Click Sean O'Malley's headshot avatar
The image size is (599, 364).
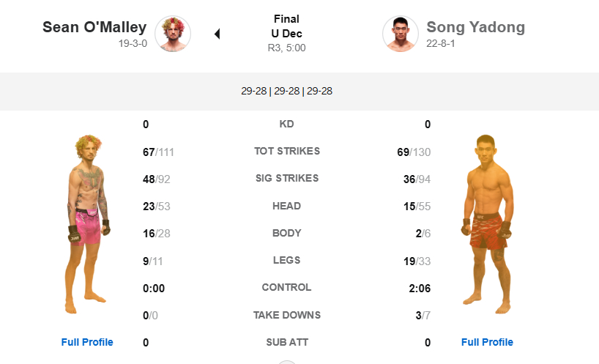coord(174,34)
